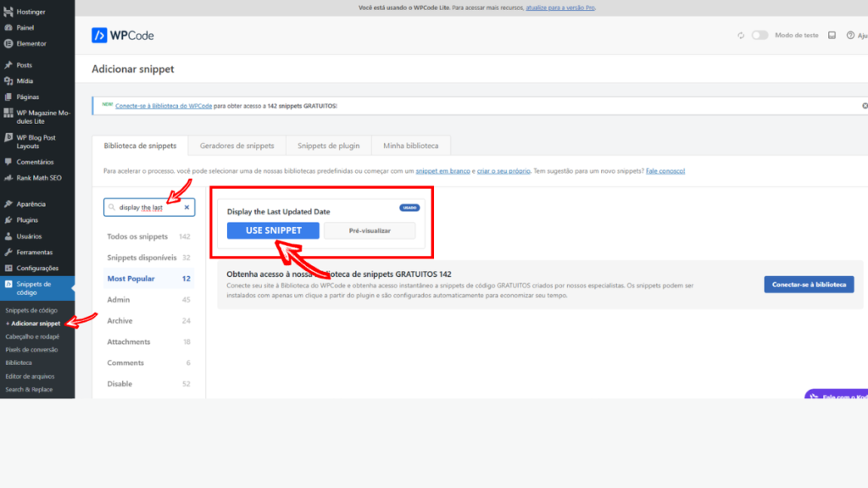Clear the snippet search field with X

click(x=186, y=207)
